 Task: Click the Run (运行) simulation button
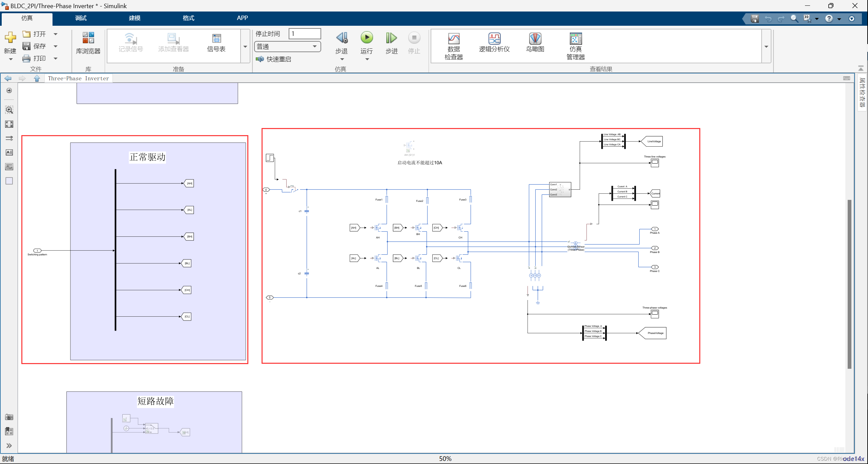coord(366,38)
